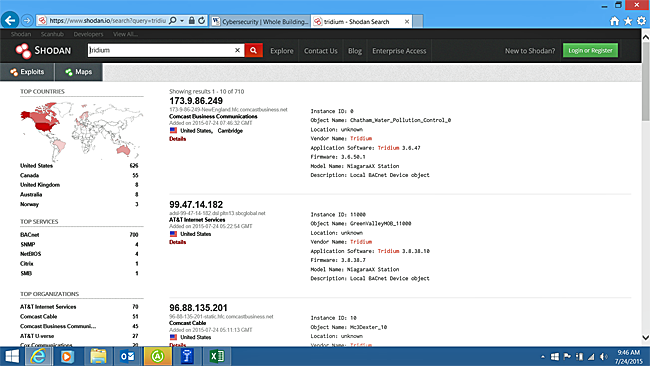
Task: Open Details for 99.47.14.182 result
Action: (177, 242)
